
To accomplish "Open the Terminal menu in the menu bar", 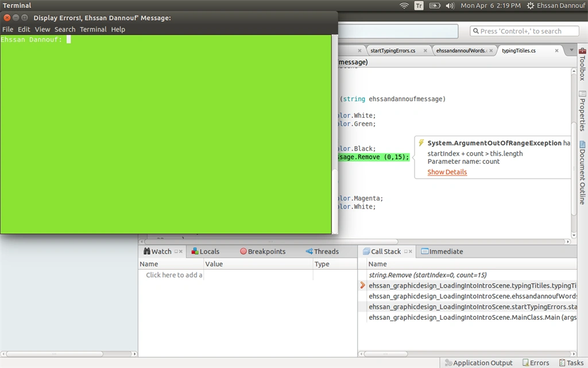I will click(x=93, y=29).
